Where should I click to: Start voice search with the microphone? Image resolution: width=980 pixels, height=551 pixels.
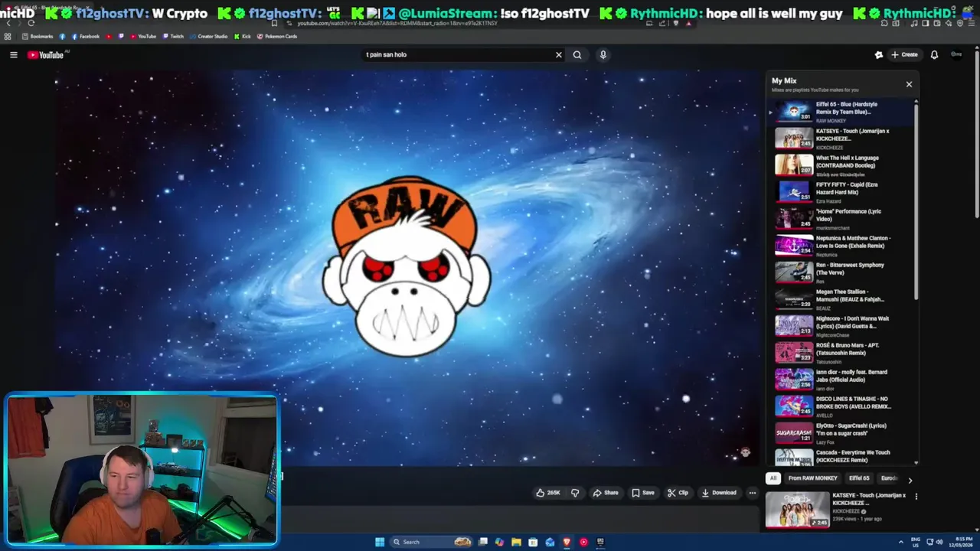[x=603, y=54]
